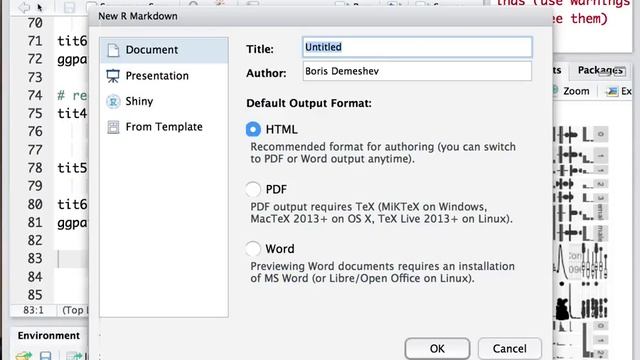Click the open folder icon in Environment pane

coord(24,356)
